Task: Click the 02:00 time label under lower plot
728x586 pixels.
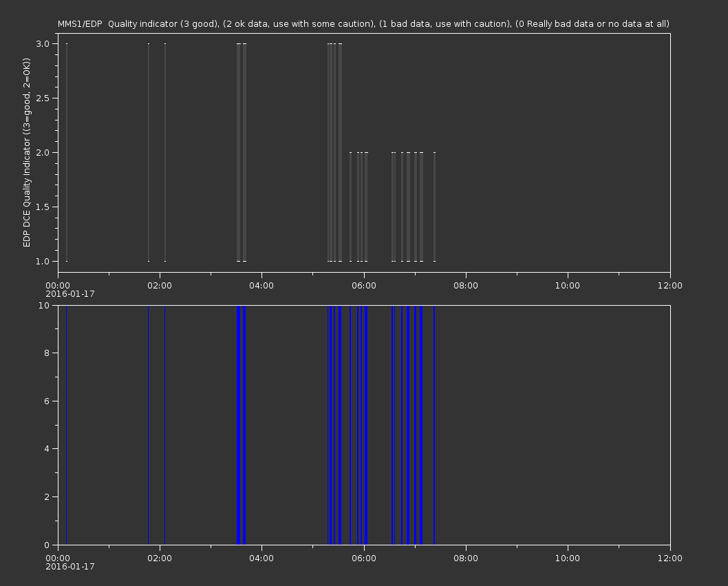Action: point(160,558)
